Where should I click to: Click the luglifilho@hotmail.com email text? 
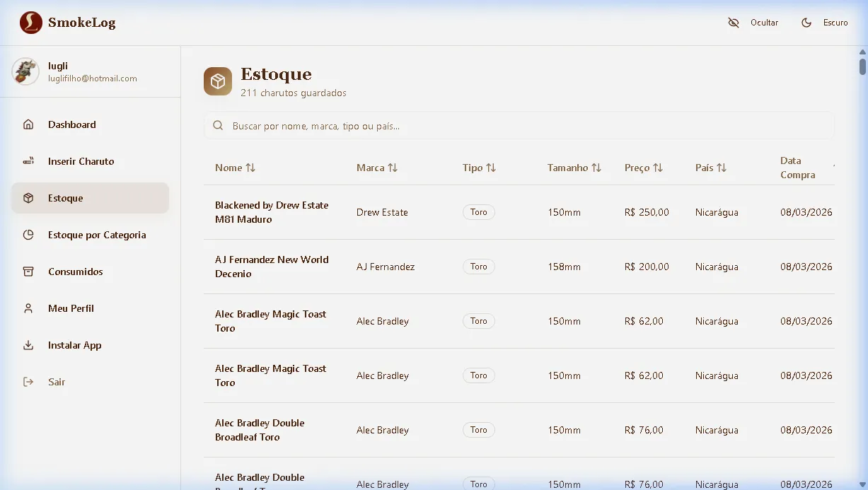pos(93,78)
